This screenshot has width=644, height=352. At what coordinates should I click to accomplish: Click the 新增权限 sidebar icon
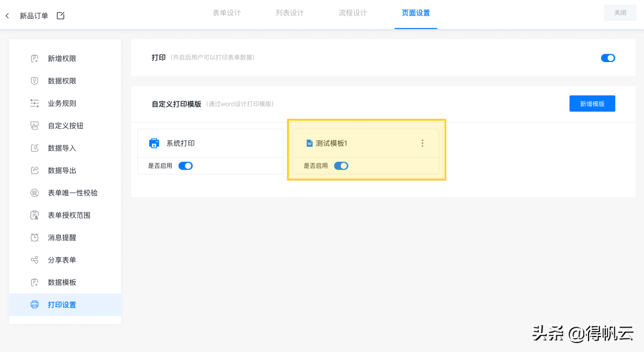pos(35,58)
